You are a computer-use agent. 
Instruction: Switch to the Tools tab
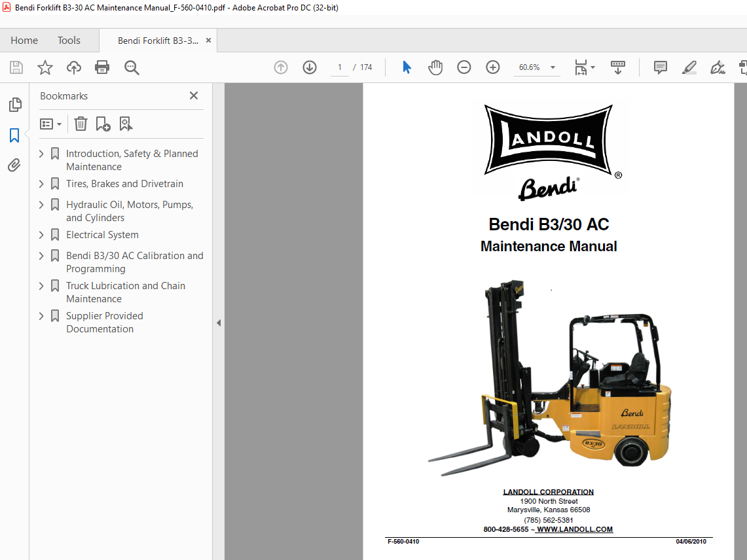pos(69,41)
